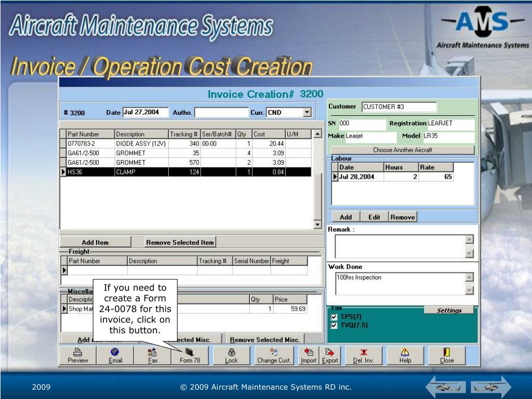Viewport: 532px width, 399px height.
Task: Click the Freight table Part Number header
Action: (97, 261)
